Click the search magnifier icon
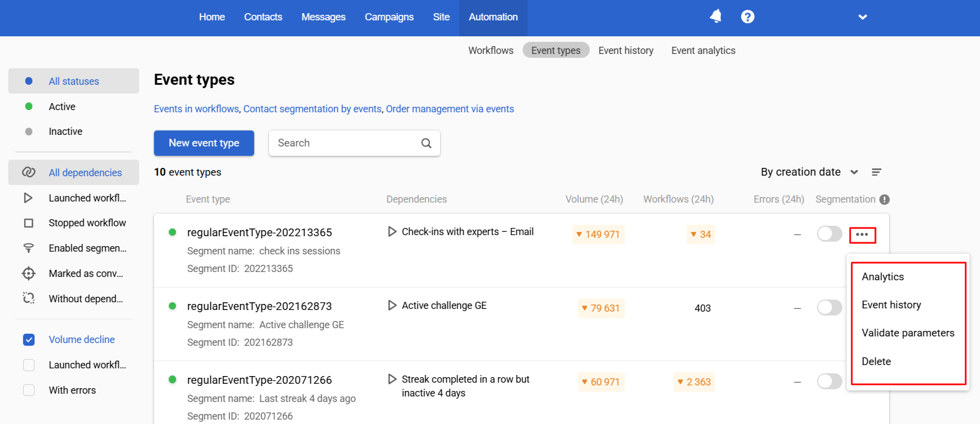 [x=426, y=143]
